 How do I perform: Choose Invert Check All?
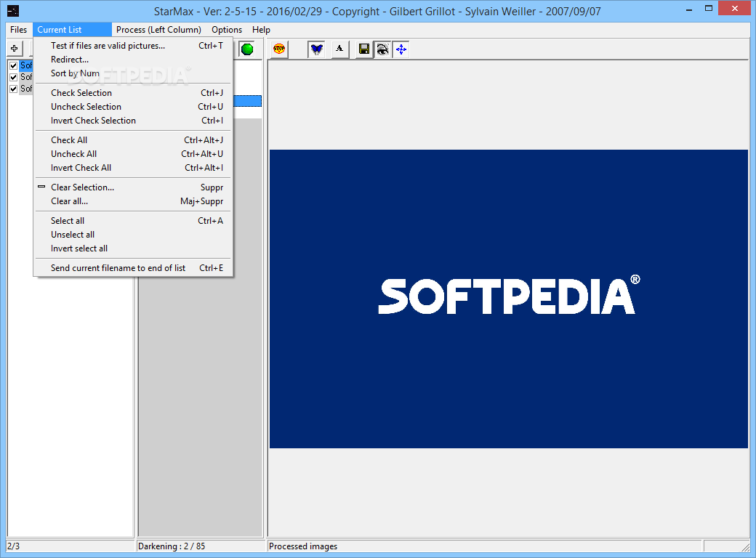(133, 168)
